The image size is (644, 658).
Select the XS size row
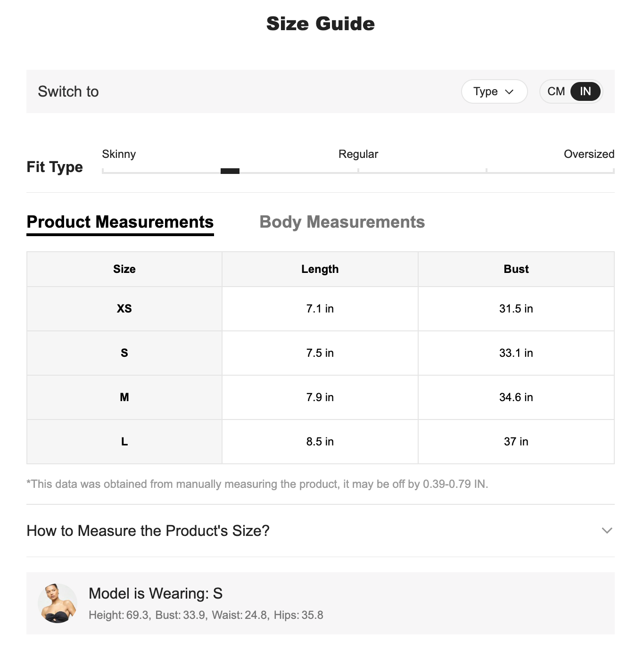(x=321, y=309)
